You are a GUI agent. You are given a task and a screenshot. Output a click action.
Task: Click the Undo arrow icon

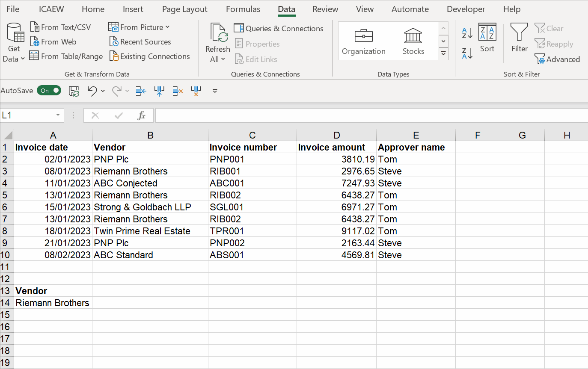[x=92, y=91]
